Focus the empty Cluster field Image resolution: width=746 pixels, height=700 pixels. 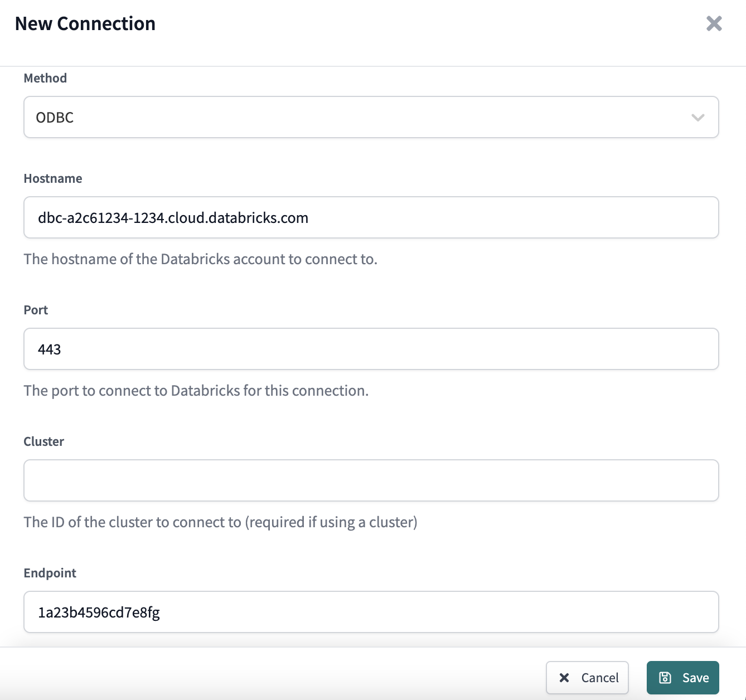coord(371,480)
